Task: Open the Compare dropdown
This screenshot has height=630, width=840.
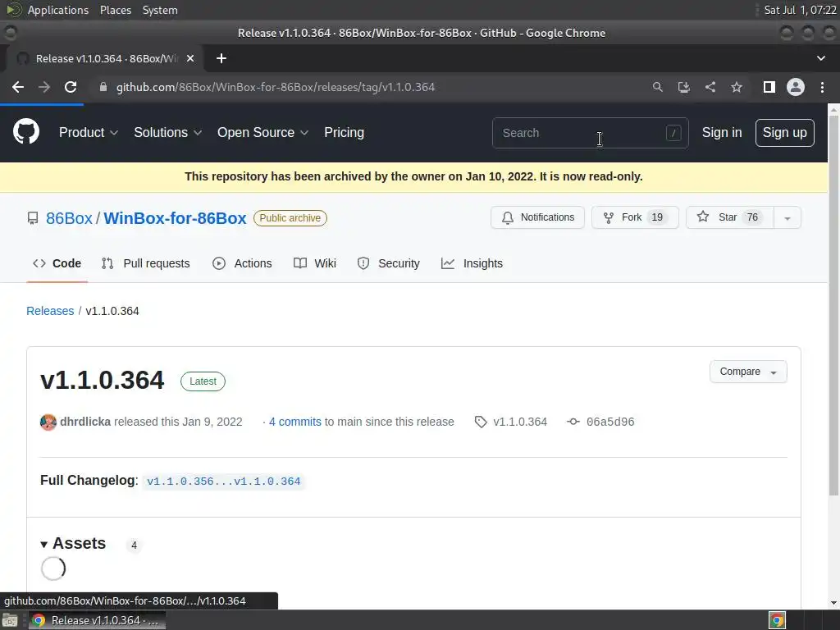Action: [x=748, y=372]
